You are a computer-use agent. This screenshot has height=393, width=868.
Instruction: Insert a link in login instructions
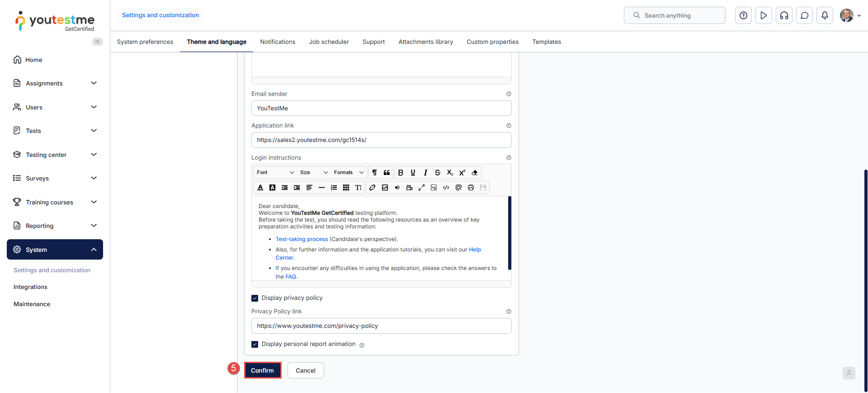372,188
